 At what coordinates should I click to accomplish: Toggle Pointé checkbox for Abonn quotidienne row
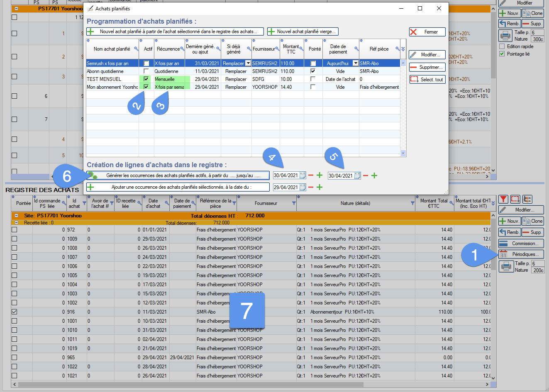(313, 71)
